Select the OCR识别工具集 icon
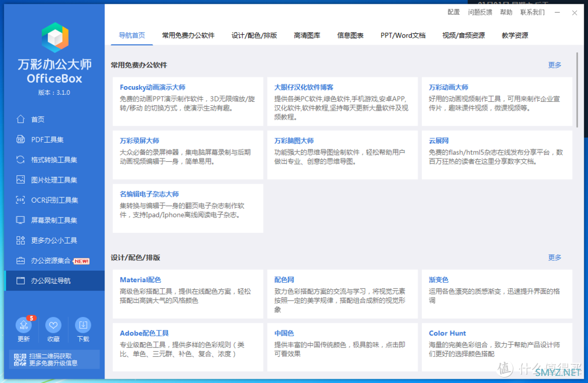This screenshot has height=383, width=588. pos(20,200)
